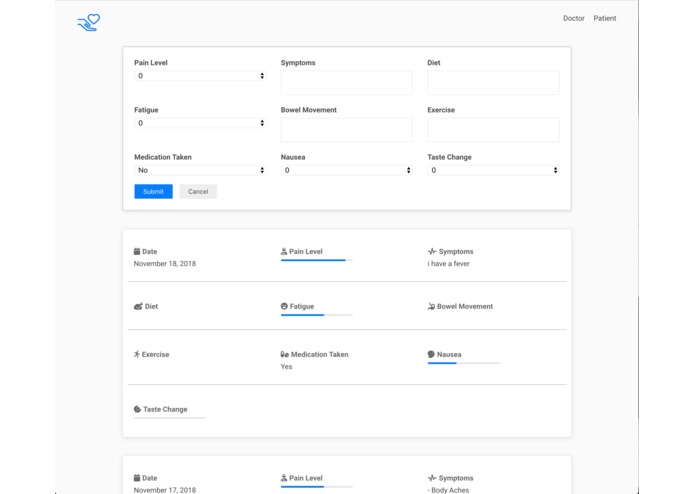695x494 pixels.
Task: Click the symptom text "i have a fever"
Action: [x=449, y=264]
